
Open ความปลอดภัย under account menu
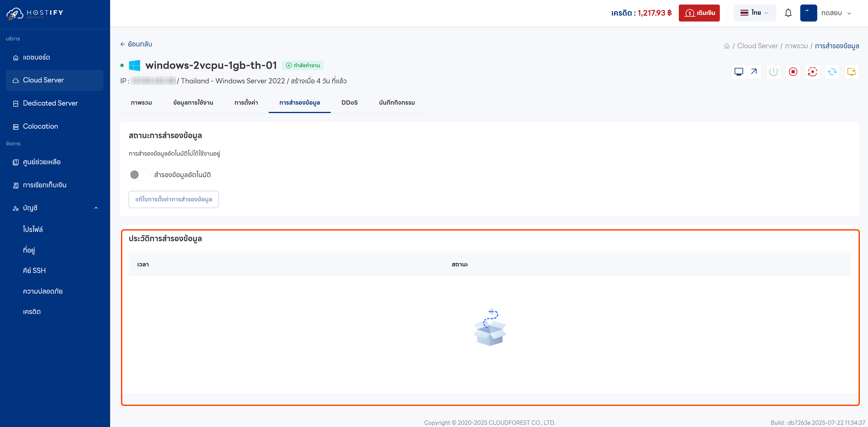click(x=43, y=291)
